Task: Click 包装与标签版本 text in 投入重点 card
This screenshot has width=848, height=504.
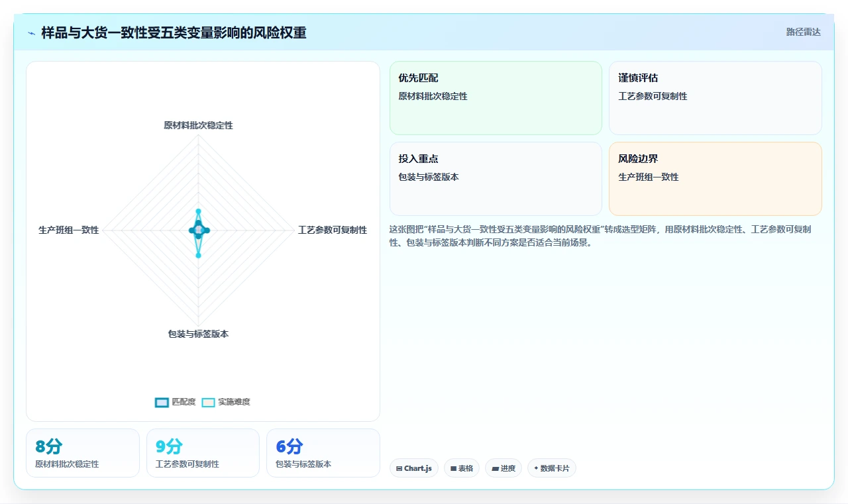Action: tap(429, 177)
